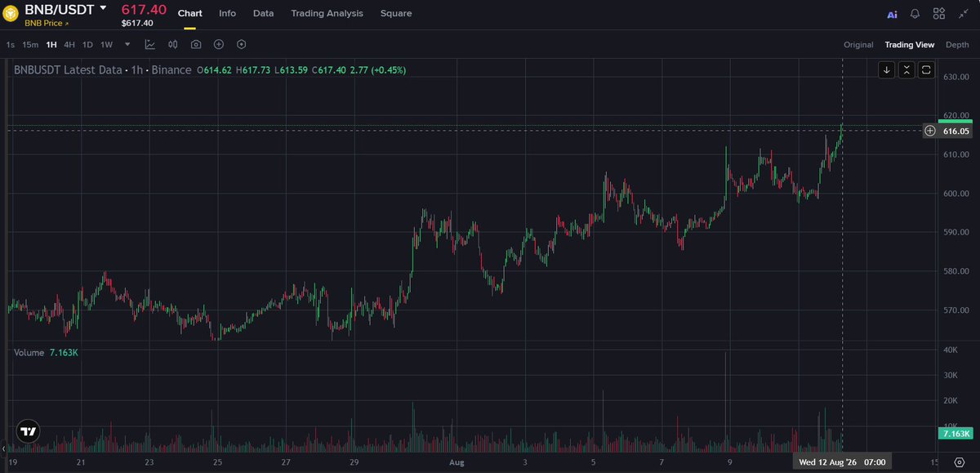This screenshot has height=473, width=980.
Task: Click the 616.05 crosshair price label
Action: coord(955,131)
